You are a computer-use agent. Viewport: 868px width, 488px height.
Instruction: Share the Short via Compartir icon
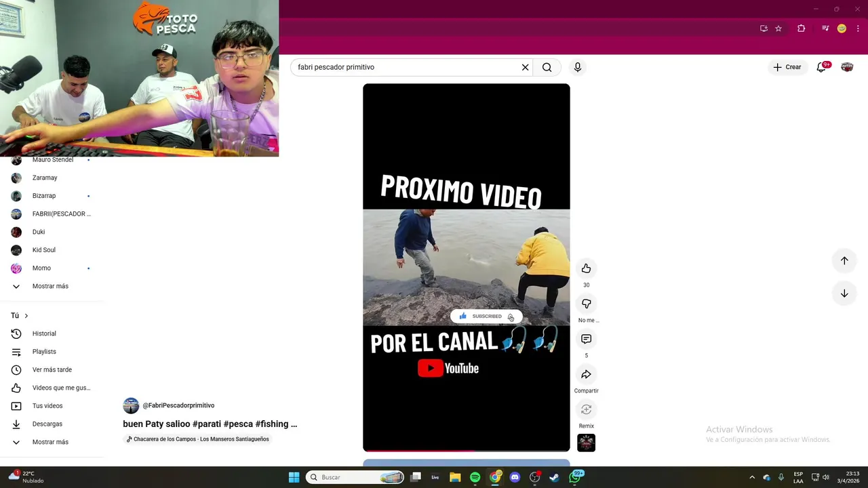[x=586, y=374]
